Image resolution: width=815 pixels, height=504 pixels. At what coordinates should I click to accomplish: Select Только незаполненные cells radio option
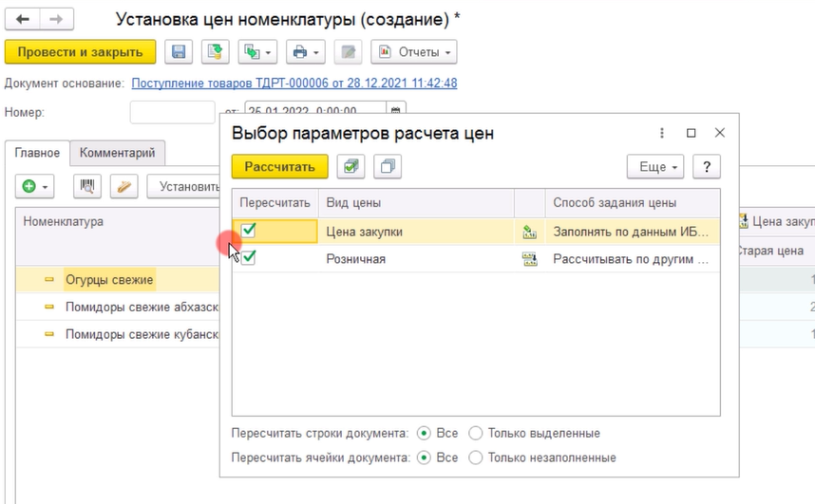click(x=476, y=457)
